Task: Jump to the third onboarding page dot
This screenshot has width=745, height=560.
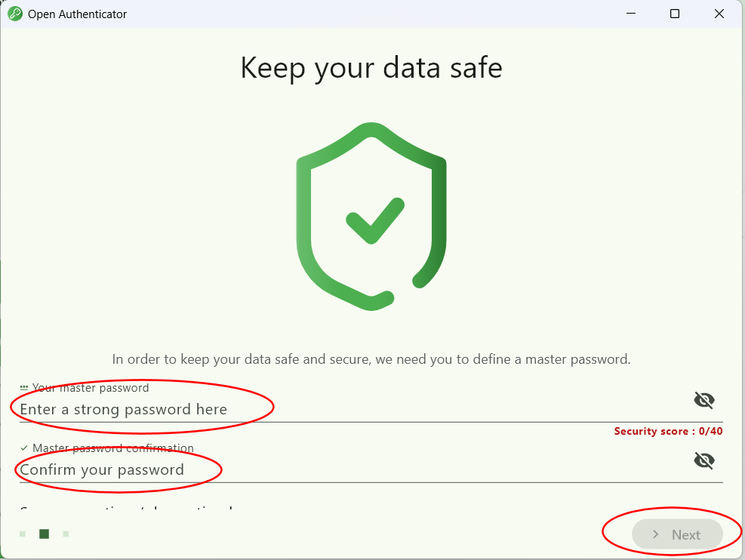Action: [66, 534]
